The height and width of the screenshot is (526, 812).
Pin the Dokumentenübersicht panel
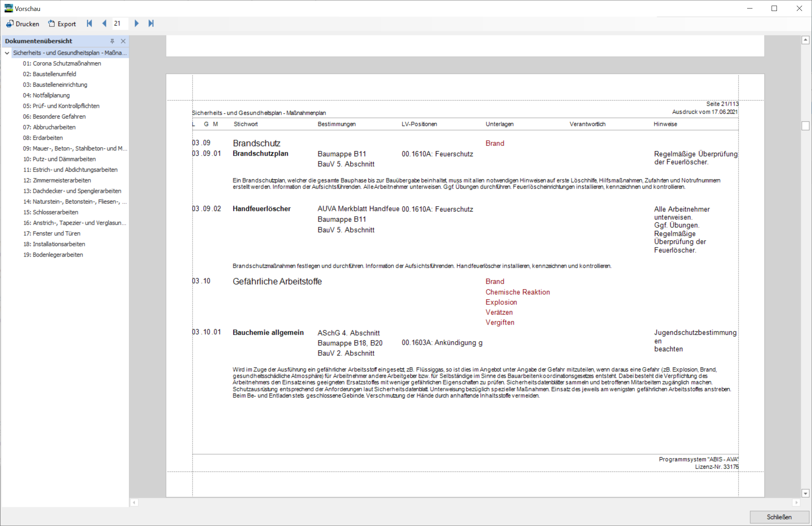point(112,41)
